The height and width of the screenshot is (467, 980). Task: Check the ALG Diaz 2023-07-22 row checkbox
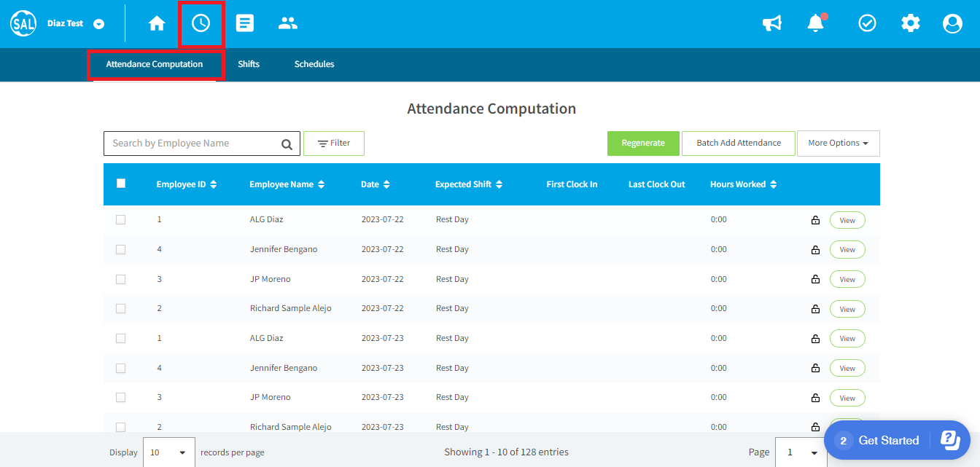click(121, 219)
